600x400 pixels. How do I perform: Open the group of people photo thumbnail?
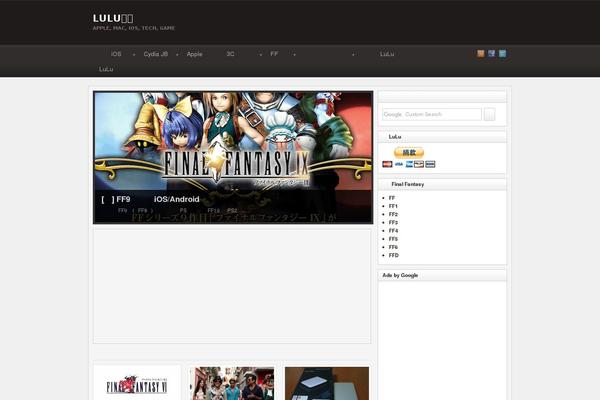(x=232, y=383)
